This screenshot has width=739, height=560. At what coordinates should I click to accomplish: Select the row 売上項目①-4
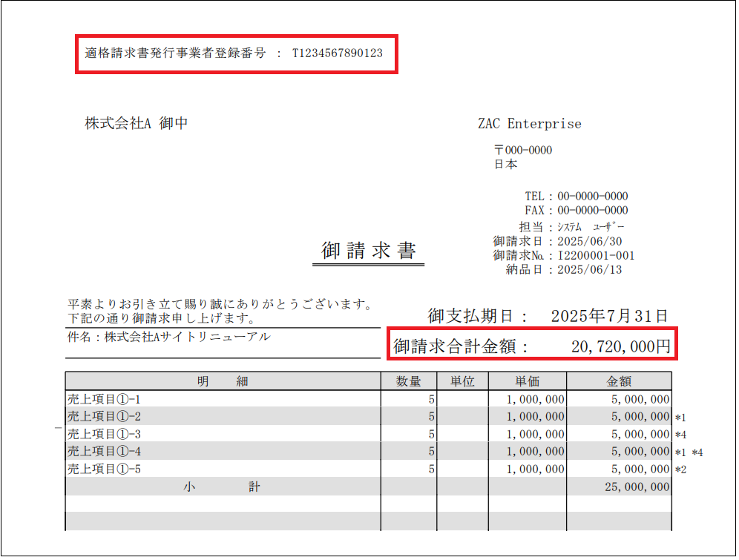104,452
